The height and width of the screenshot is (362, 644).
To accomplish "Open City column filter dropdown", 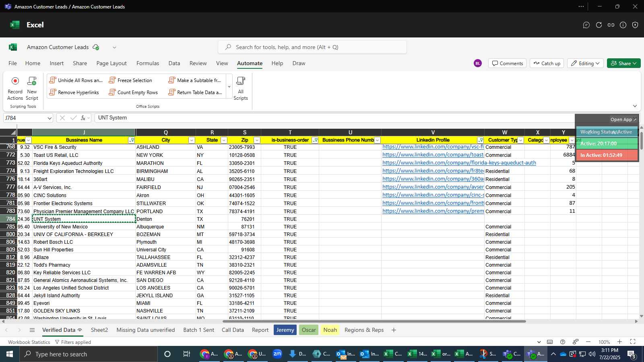I will [x=192, y=140].
